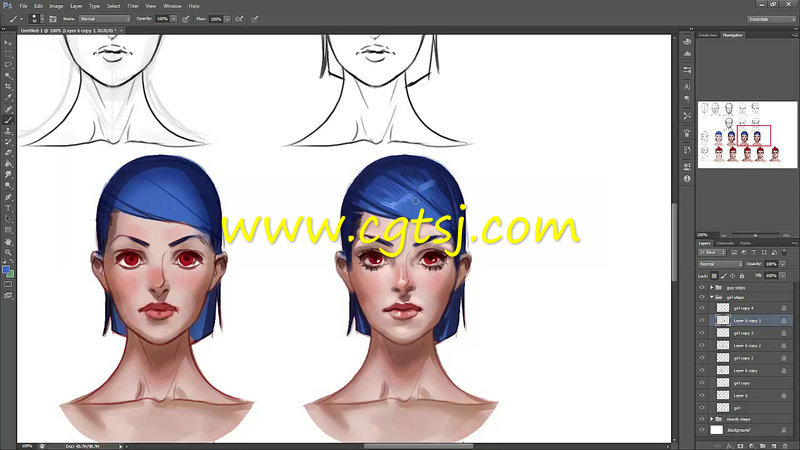This screenshot has width=800, height=450.
Task: Hide the girl copy 3 layer
Action: pos(702,333)
